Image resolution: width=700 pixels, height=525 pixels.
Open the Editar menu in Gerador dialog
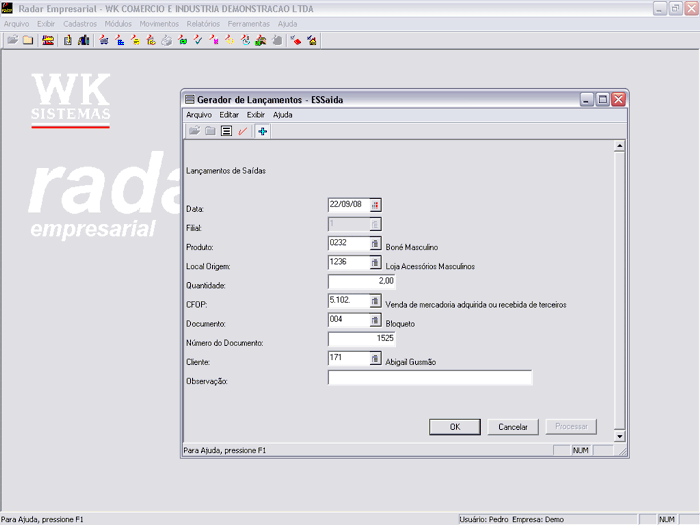click(229, 115)
